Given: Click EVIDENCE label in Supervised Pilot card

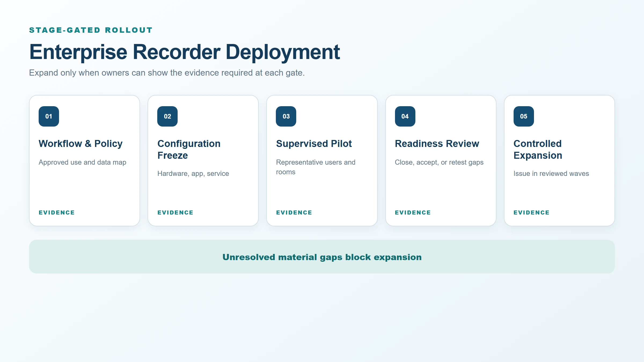Looking at the screenshot, I should [x=294, y=213].
